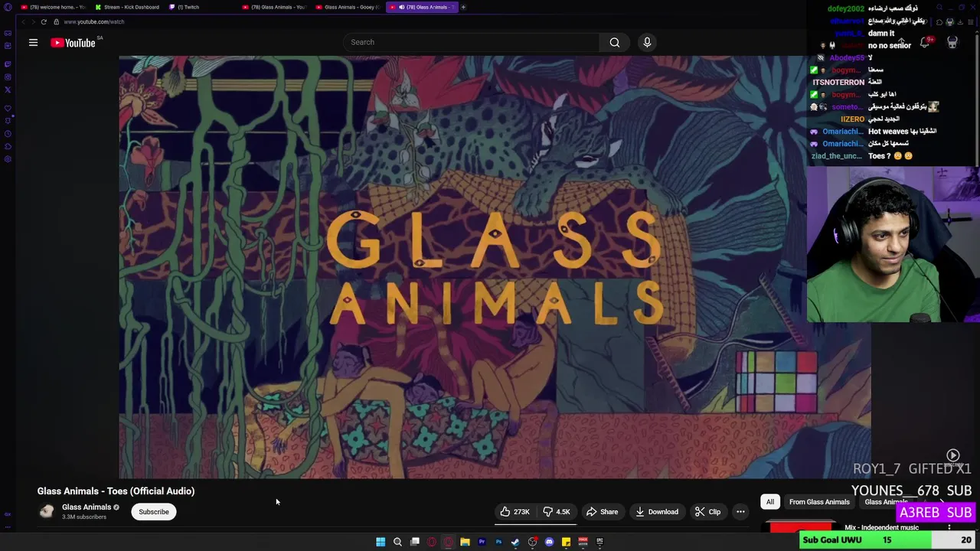Switch to the Twitch browser tab
Image resolution: width=980 pixels, height=551 pixels.
coord(184,7)
